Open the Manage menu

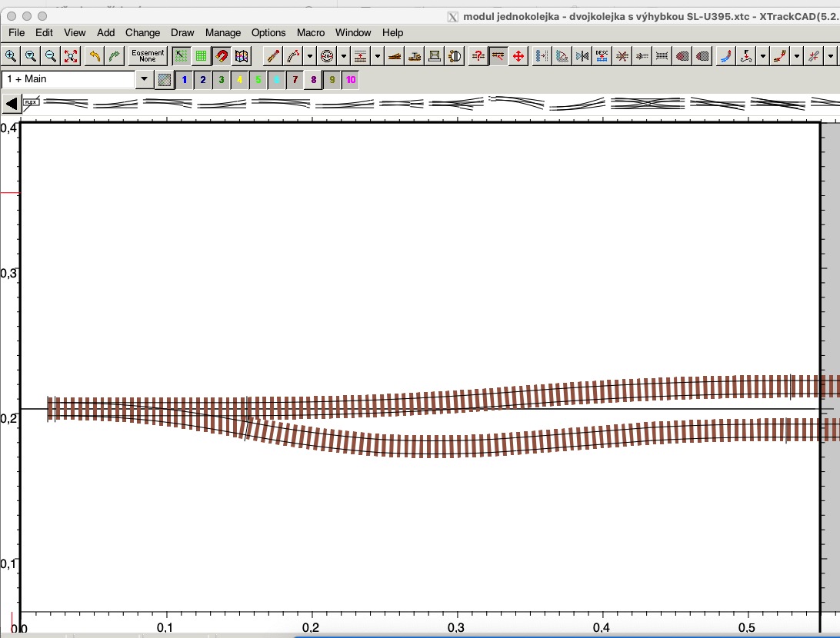tap(223, 32)
